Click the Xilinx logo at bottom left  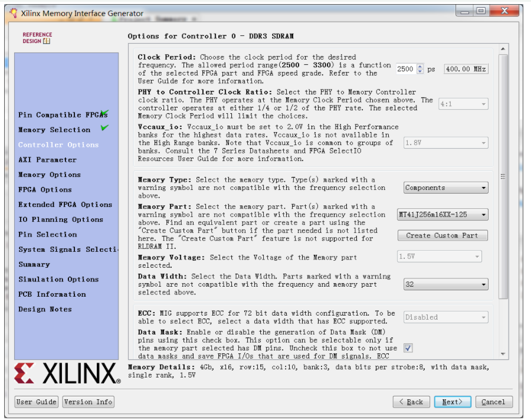tap(67, 374)
